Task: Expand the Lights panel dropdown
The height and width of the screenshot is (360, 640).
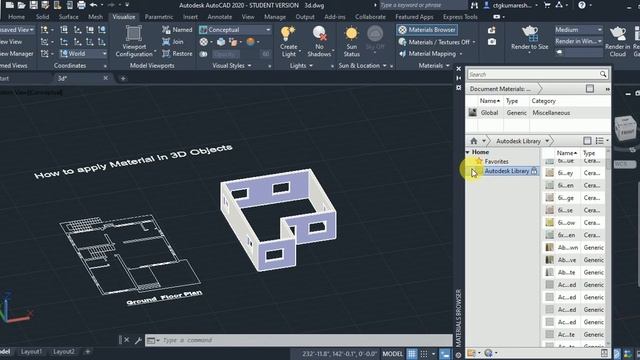Action: click(x=311, y=66)
